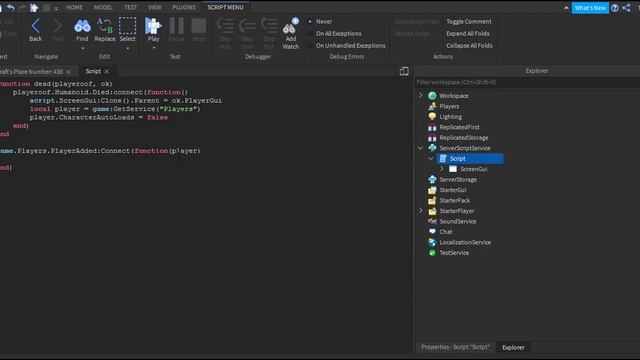Collapse the Script node arrow
This screenshot has width=640, height=360.
(431, 158)
